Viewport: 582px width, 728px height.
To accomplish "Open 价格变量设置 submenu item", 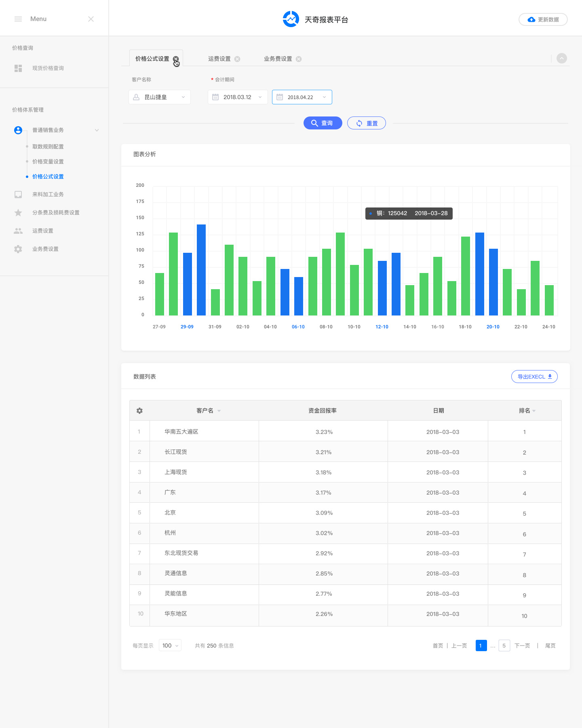I will click(48, 161).
